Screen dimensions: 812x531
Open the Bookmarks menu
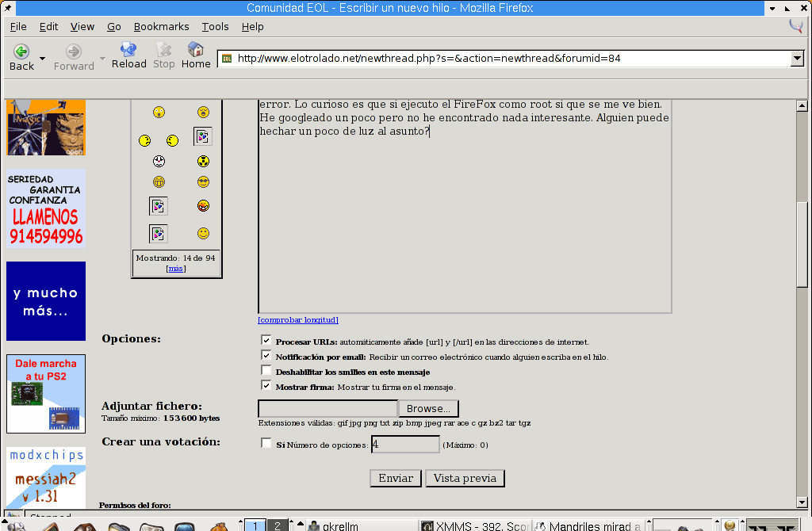click(161, 26)
